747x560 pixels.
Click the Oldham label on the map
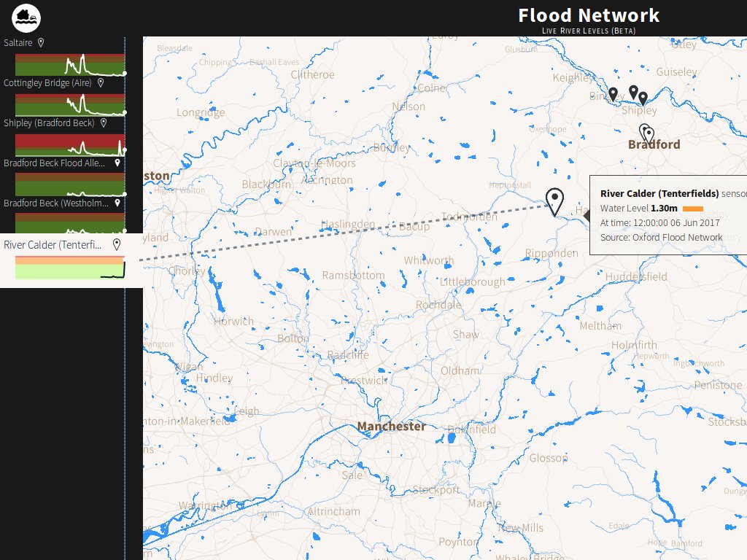(460, 370)
